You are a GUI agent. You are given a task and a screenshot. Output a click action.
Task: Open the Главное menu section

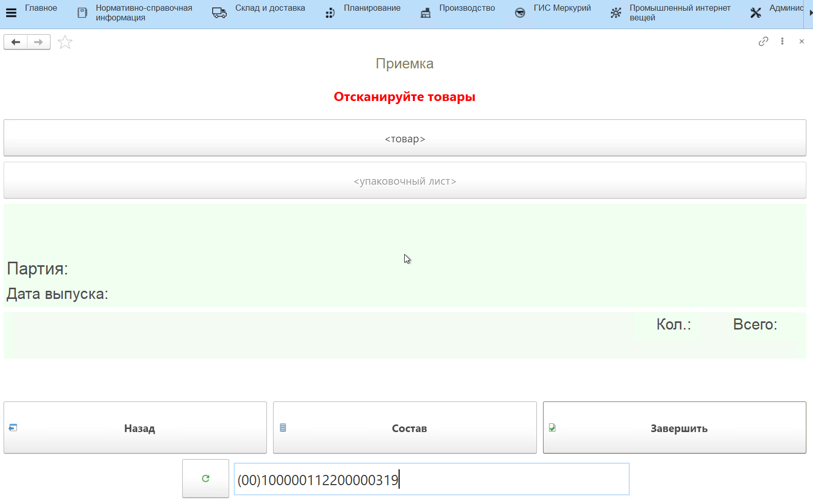(x=41, y=8)
